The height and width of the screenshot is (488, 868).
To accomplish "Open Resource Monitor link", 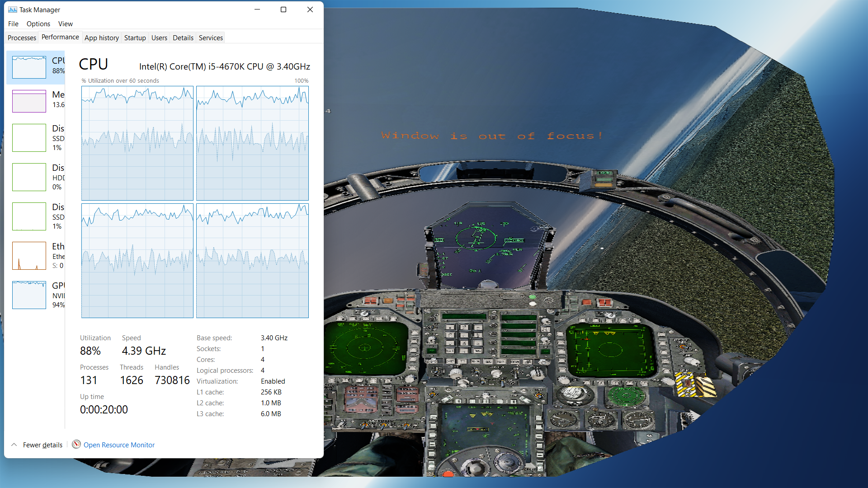I will coord(119,445).
